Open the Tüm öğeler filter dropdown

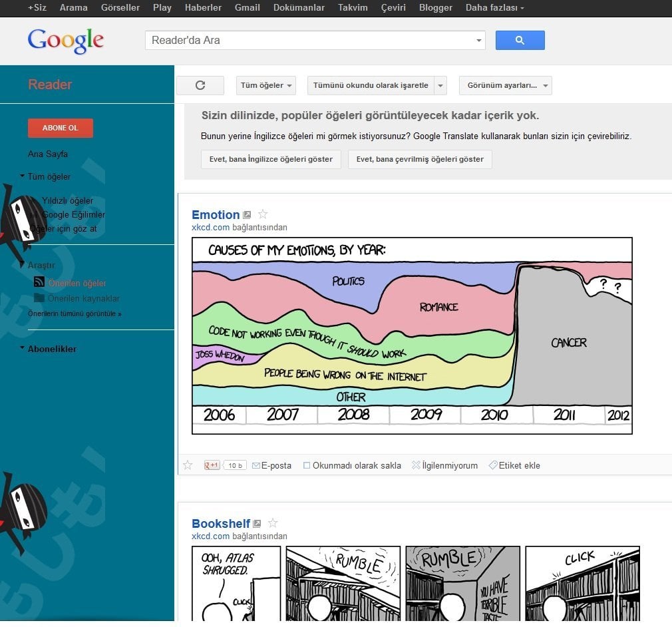(x=266, y=85)
